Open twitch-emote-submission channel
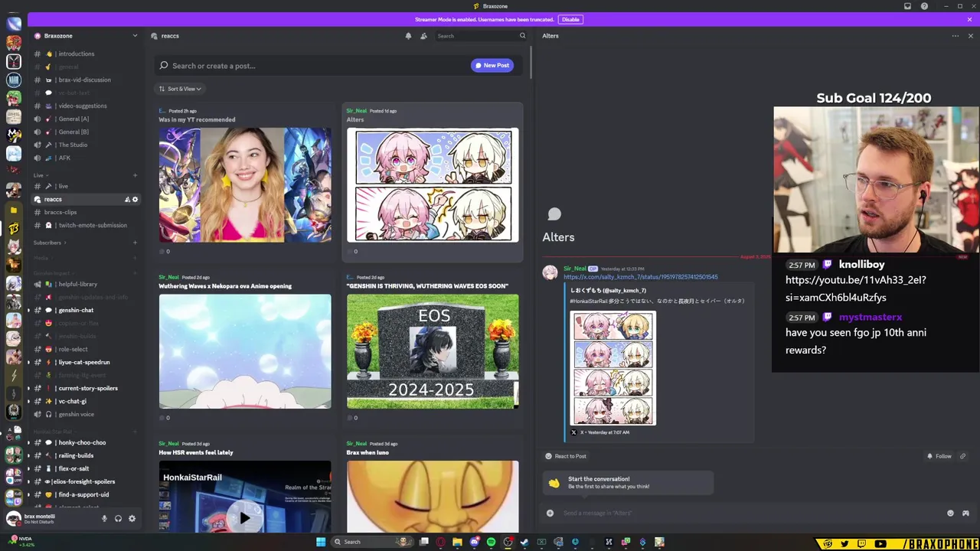Image resolution: width=980 pixels, height=551 pixels. point(86,225)
